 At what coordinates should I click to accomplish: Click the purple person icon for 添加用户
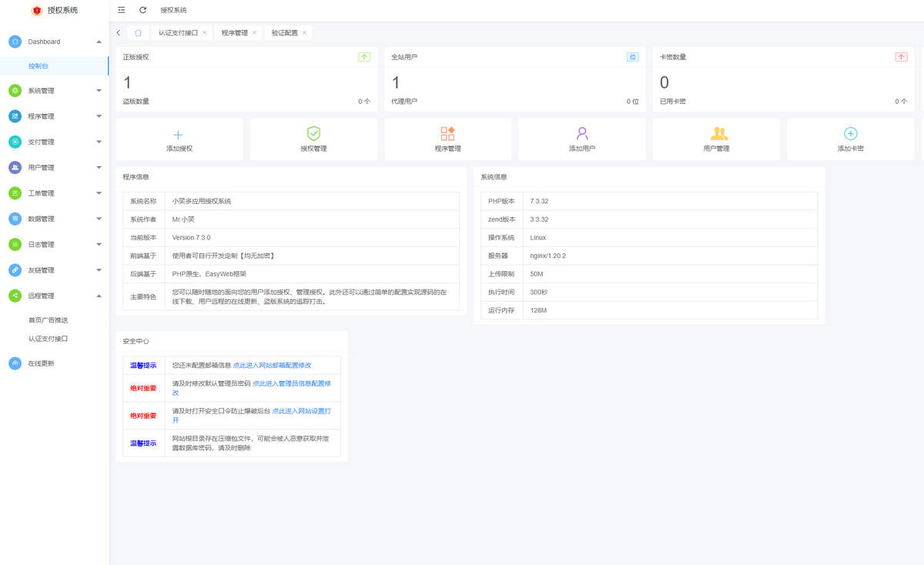coord(582,133)
